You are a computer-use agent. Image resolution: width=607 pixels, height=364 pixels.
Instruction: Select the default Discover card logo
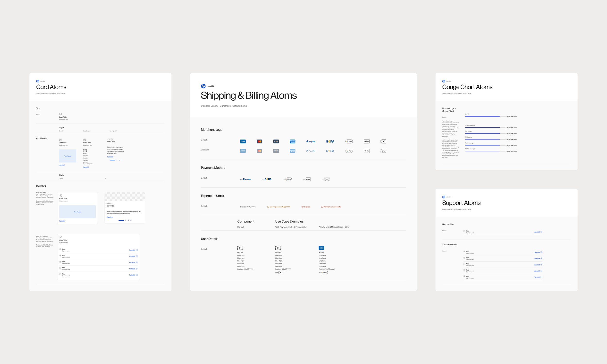[276, 141]
